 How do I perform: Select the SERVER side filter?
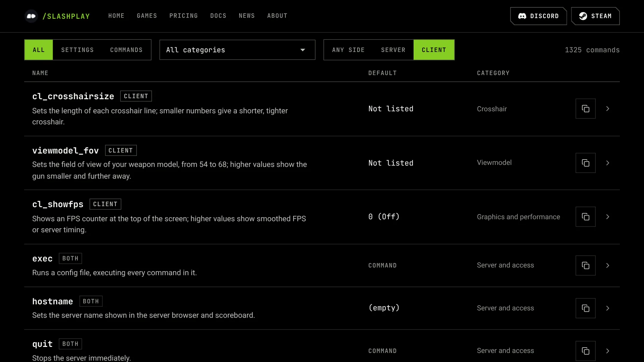(x=393, y=50)
